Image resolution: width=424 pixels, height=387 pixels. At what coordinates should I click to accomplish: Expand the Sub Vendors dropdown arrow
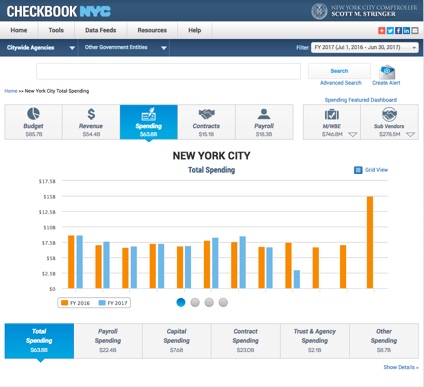tap(410, 134)
